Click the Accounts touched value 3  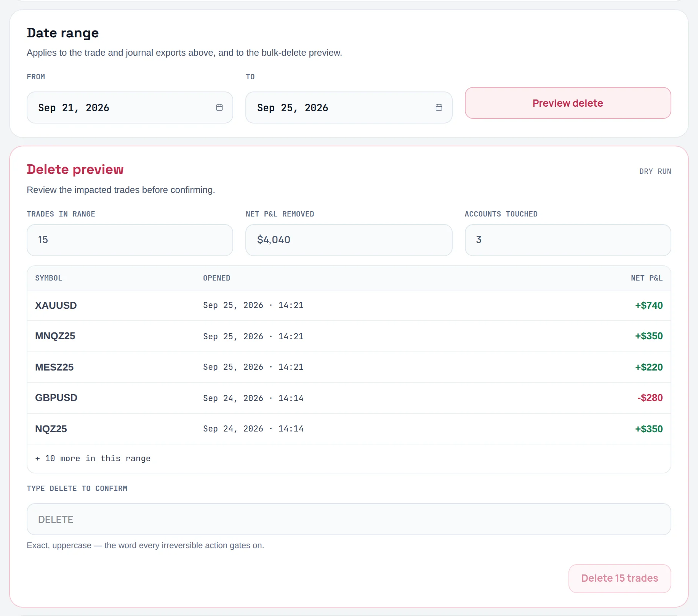coord(568,240)
